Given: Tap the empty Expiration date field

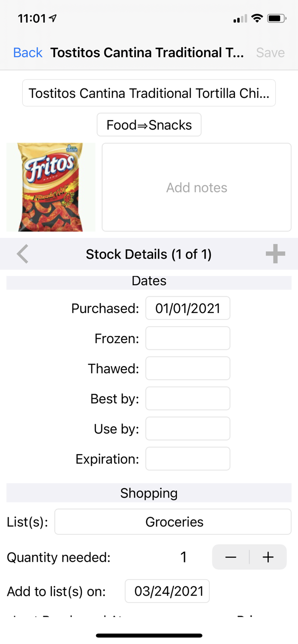Looking at the screenshot, I should [x=188, y=459].
